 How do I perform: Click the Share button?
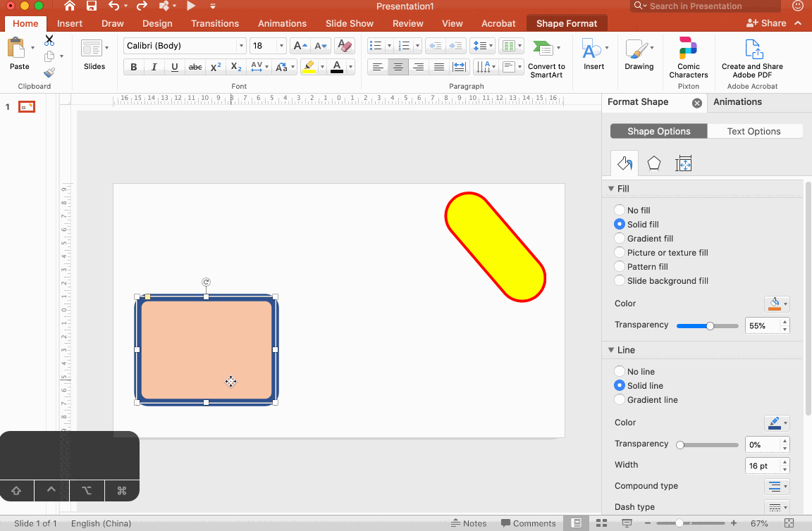coord(766,23)
